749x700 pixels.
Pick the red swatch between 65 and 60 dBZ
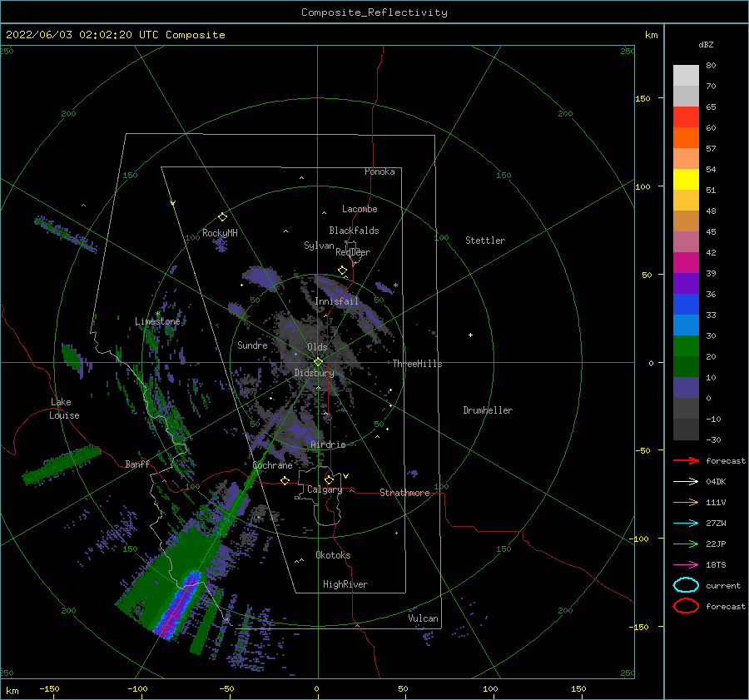tap(686, 117)
